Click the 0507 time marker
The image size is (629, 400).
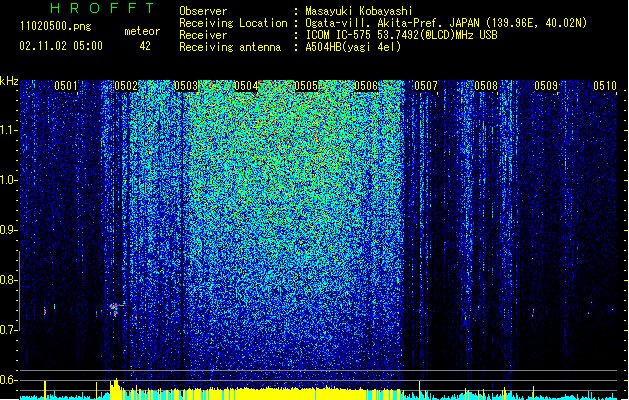click(426, 86)
